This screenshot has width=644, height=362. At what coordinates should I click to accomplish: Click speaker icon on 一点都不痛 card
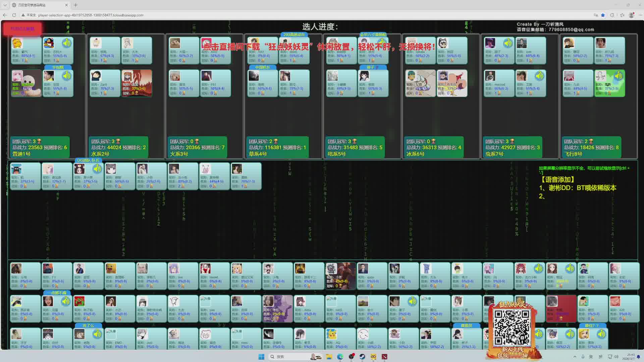click(x=66, y=301)
